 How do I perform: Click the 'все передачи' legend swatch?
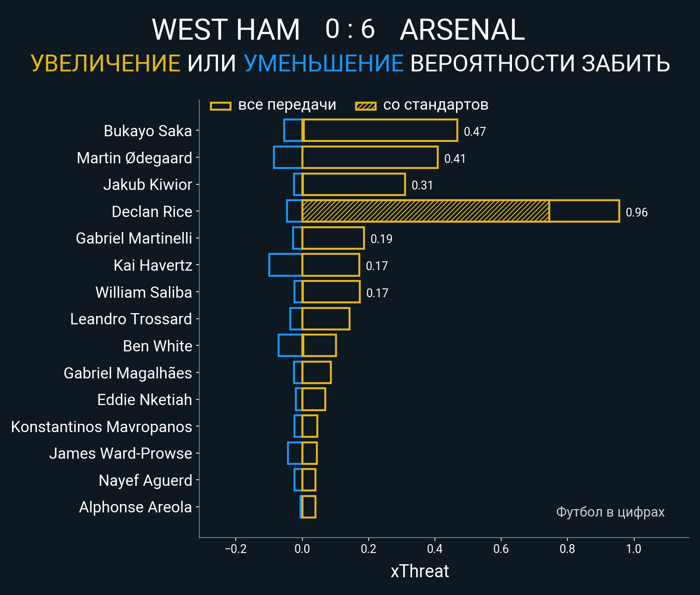pos(221,106)
